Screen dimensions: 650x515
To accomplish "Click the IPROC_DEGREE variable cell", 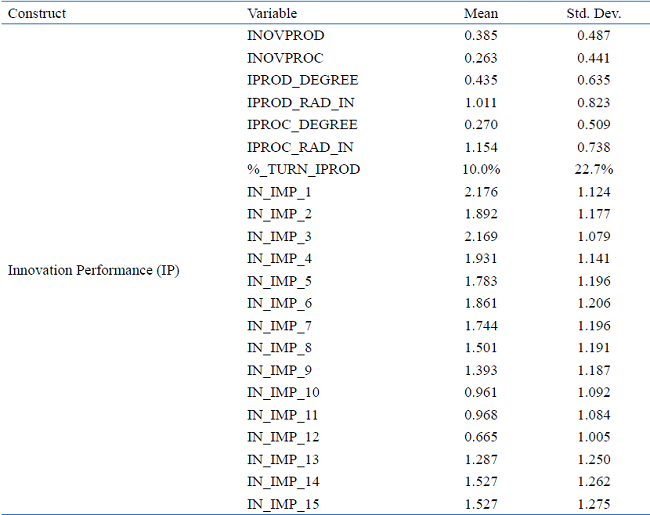I will (x=302, y=125).
